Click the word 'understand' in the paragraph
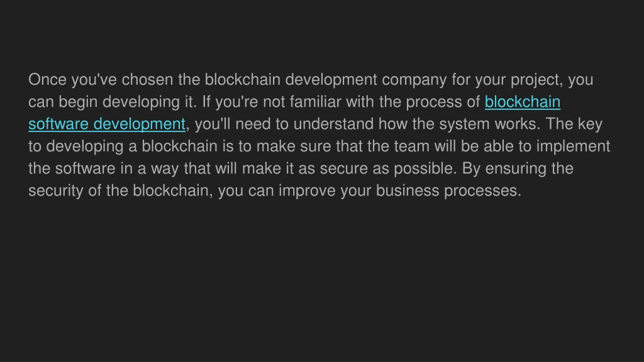Viewport: 644px width, 362px height. point(333,124)
